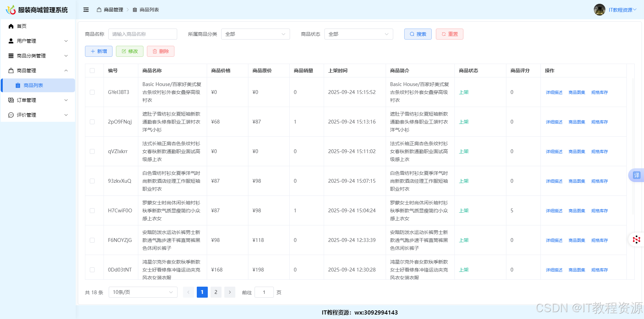Toggle the sidebar collapse hamburger icon
This screenshot has width=644, height=319.
pyautogui.click(x=86, y=10)
